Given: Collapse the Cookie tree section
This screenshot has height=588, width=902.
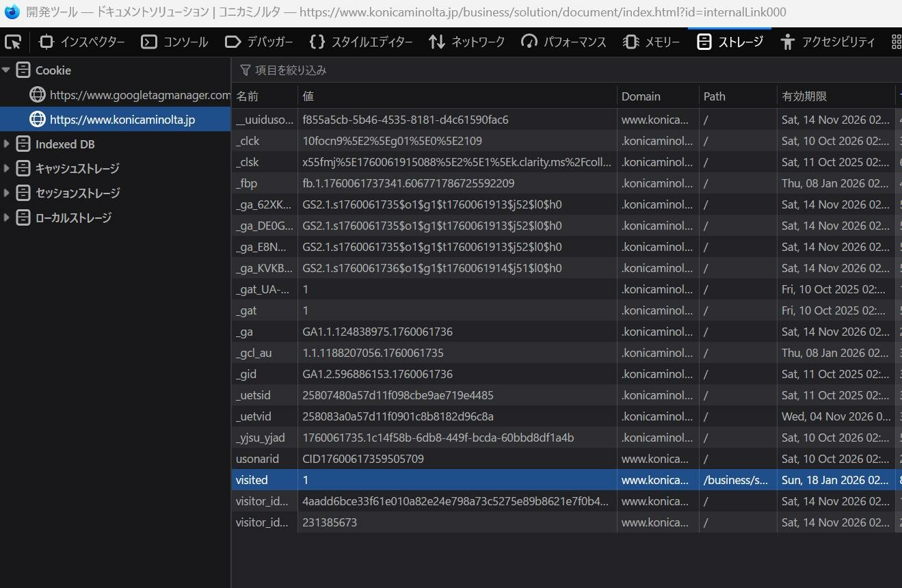Looking at the screenshot, I should click(6, 70).
